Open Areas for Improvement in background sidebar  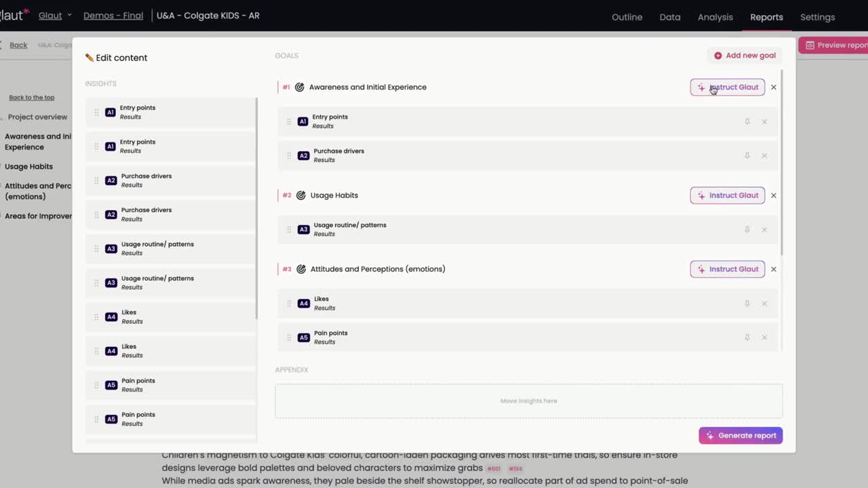(x=38, y=216)
